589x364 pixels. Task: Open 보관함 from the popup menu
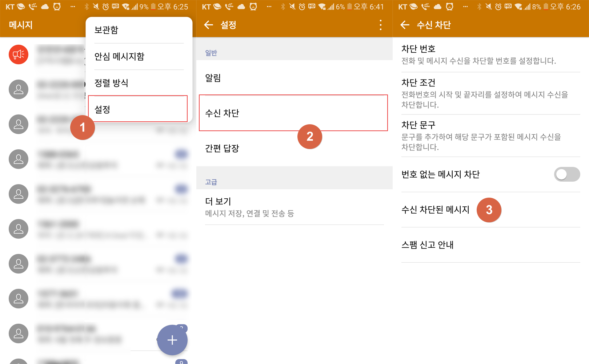pos(139,30)
